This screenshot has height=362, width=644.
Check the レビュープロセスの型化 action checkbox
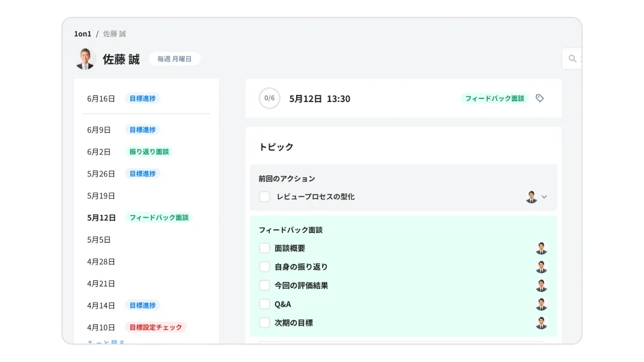pyautogui.click(x=264, y=196)
